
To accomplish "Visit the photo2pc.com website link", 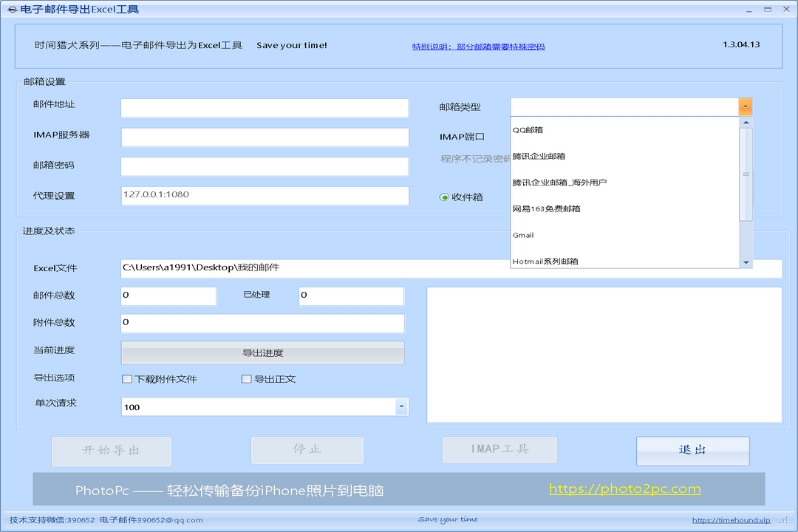I will click(624, 488).
